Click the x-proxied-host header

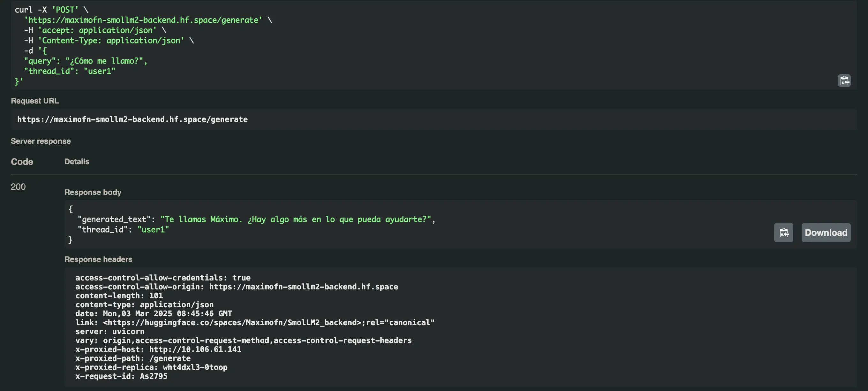point(158,349)
